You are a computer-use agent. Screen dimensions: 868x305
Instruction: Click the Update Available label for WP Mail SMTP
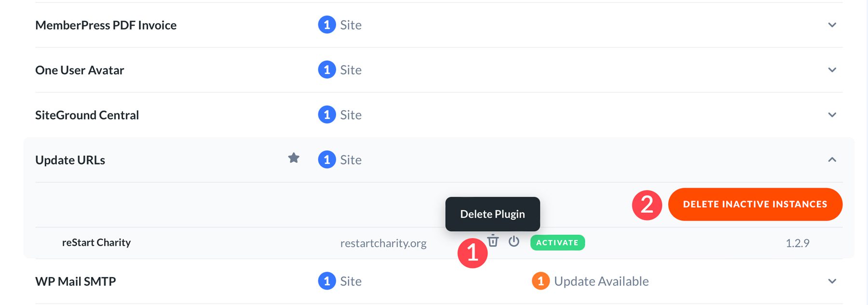(601, 281)
